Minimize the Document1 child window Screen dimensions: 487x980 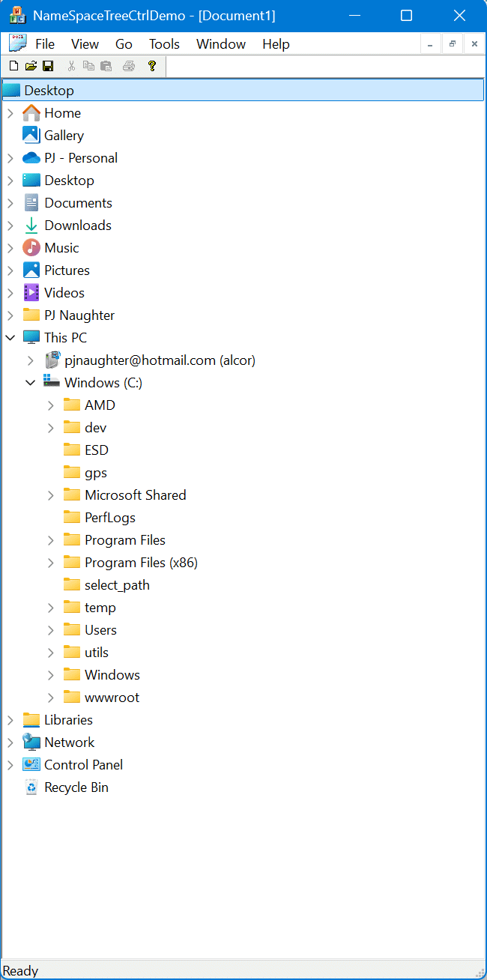coord(430,44)
